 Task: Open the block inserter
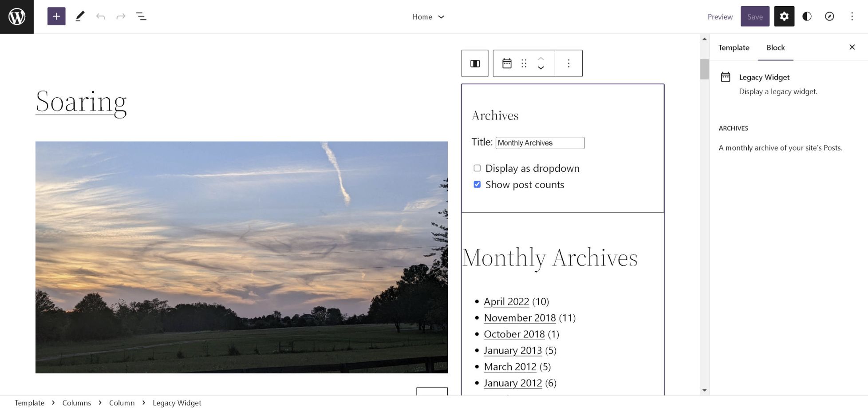click(56, 16)
